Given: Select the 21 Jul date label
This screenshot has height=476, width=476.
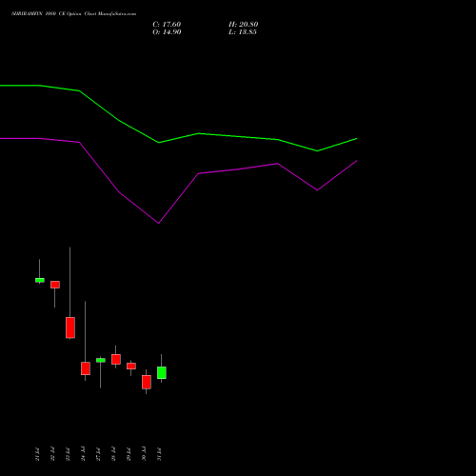Looking at the screenshot, I should 37,454.
